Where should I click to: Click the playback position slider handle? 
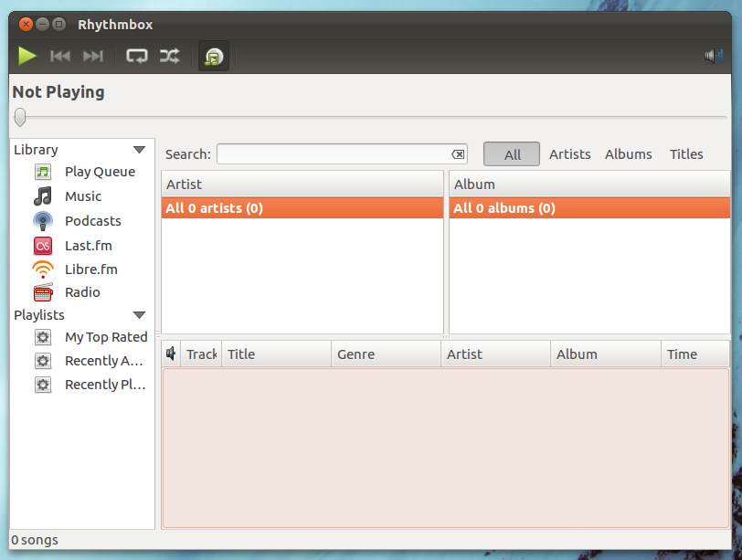[20, 117]
